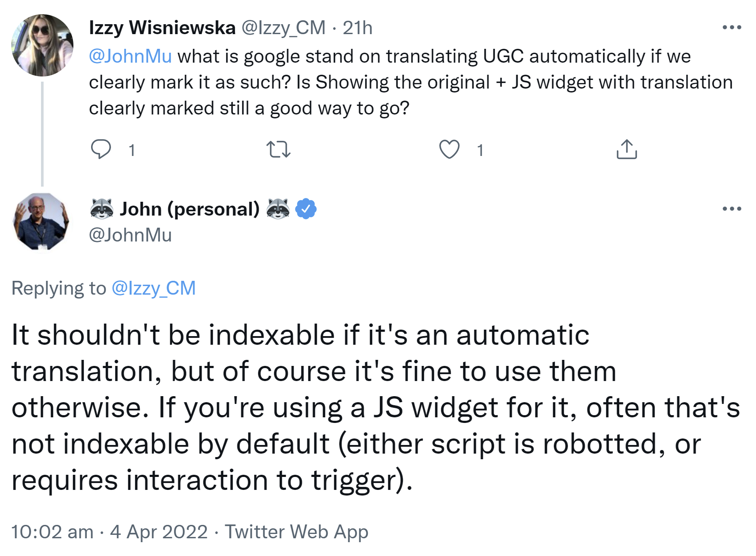Click the share icon on Izzy's tweet
Screen dimensions: 756x556
(626, 149)
